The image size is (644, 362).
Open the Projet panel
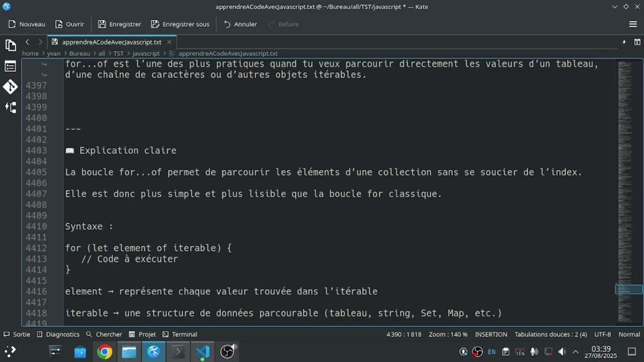tap(142, 334)
